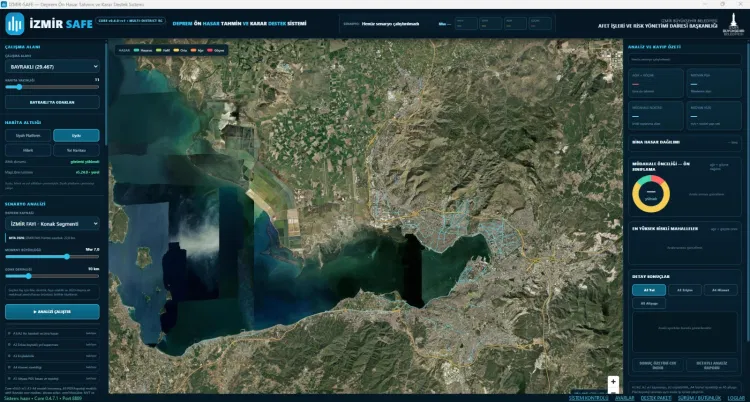Click the Hasarsız legend color dot
The image size is (750, 402).
[x=136, y=50]
